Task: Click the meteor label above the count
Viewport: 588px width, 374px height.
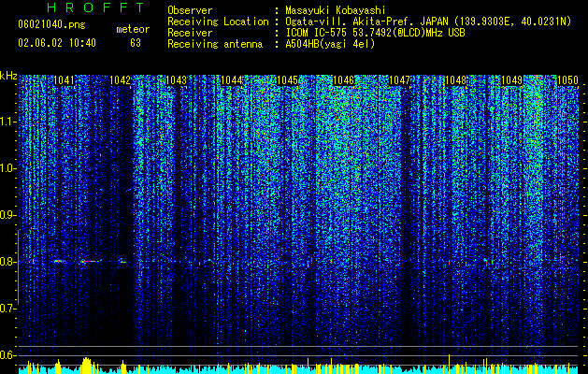Action: point(133,29)
